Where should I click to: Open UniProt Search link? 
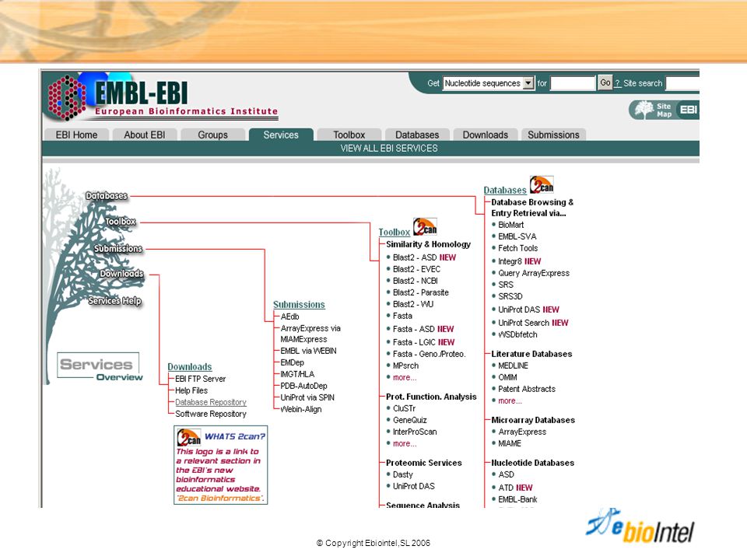click(x=524, y=323)
